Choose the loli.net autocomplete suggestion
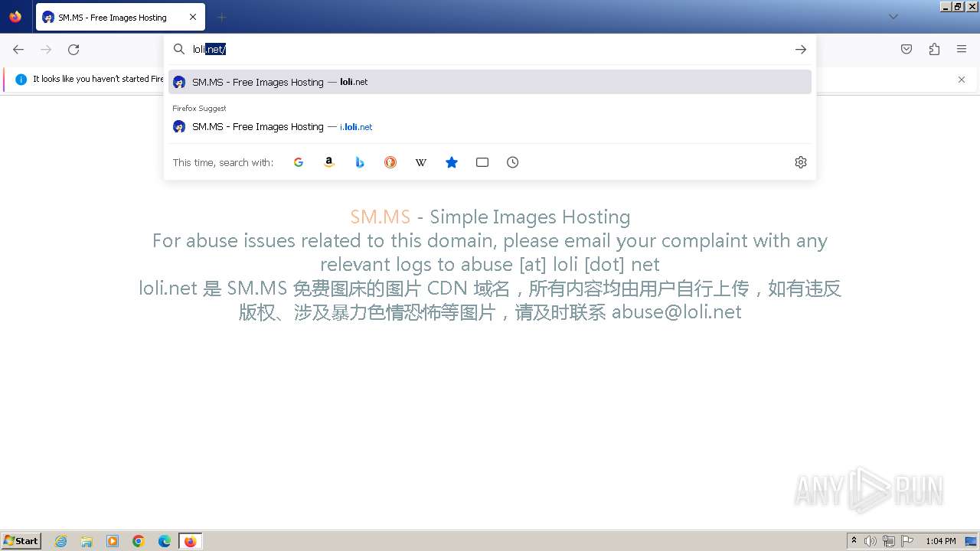The height and width of the screenshot is (551, 980). 490,82
